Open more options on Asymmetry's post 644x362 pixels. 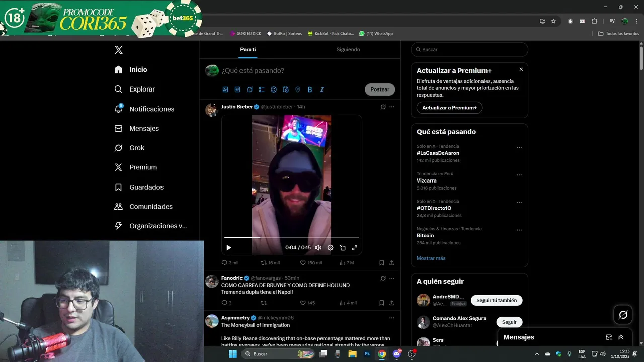pos(392,318)
